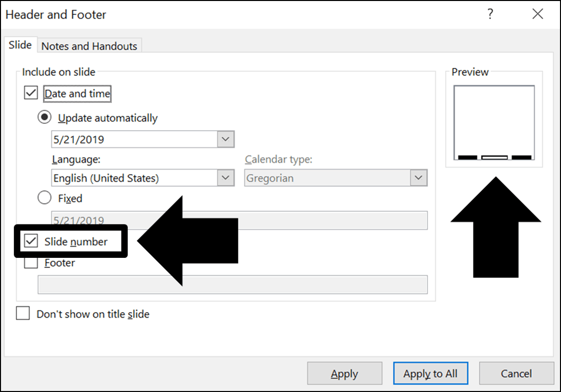Click the slide Preview thumbnail
Viewport: 561px width, 392px height.
pos(495,122)
